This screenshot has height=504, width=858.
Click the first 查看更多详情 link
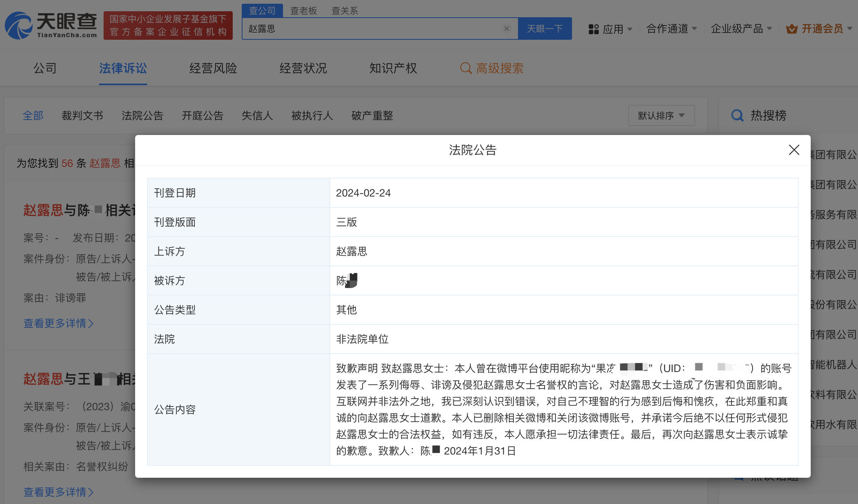click(x=58, y=323)
